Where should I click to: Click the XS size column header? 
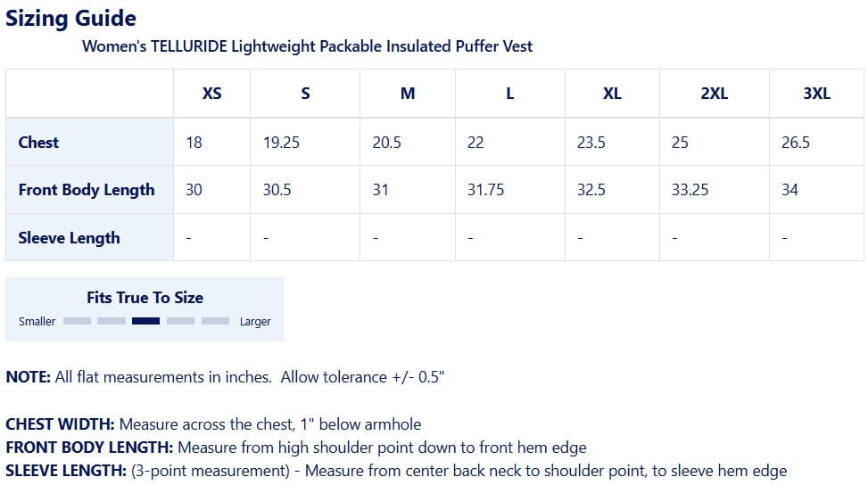tap(211, 94)
